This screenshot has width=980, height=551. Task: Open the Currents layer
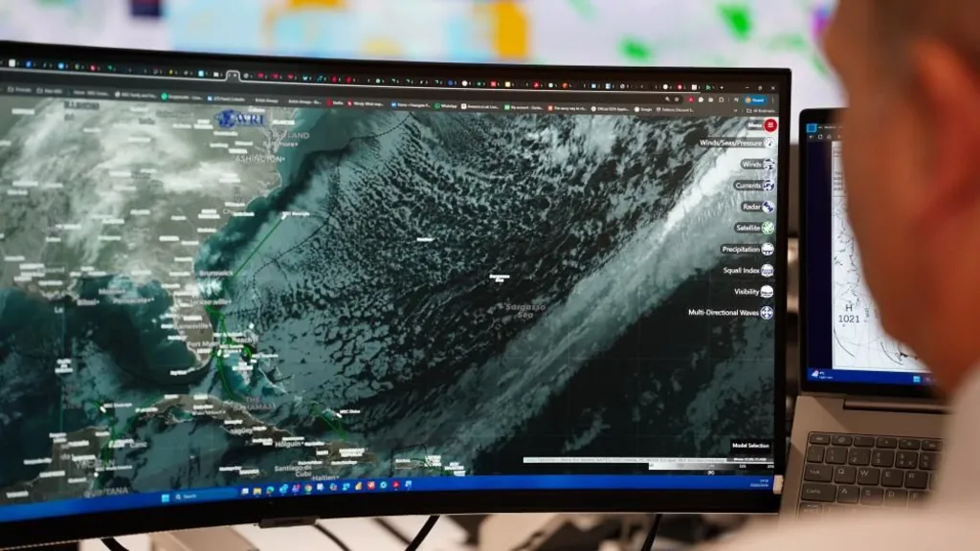coord(768,186)
